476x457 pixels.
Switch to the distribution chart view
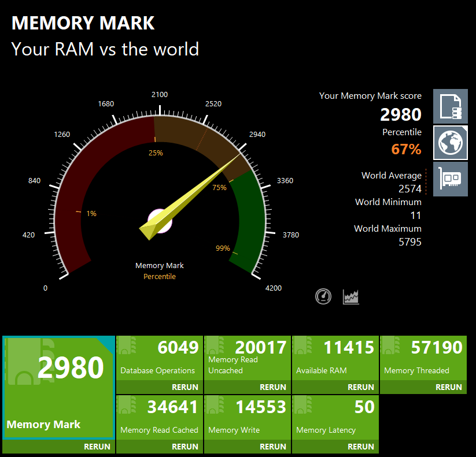click(351, 296)
